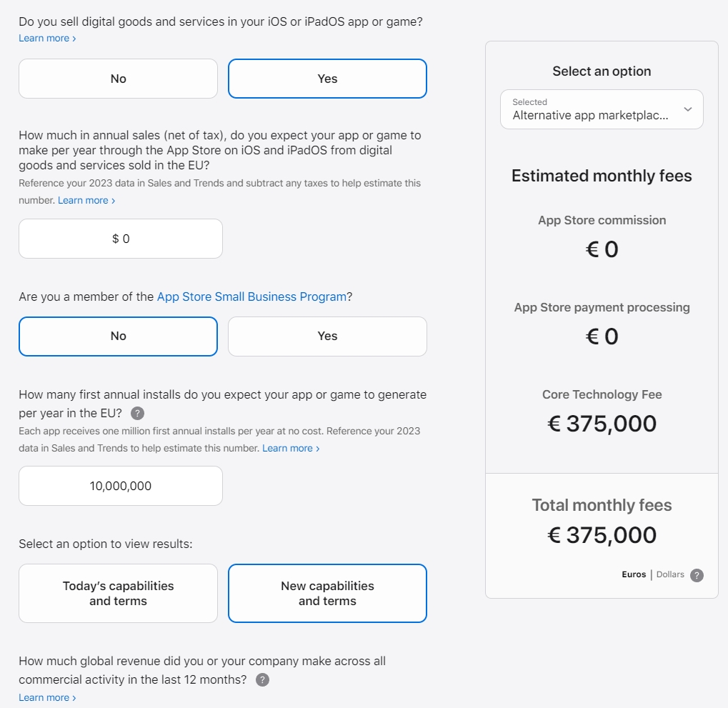
Task: Switch displayed fees to Euros
Action: [x=634, y=574]
